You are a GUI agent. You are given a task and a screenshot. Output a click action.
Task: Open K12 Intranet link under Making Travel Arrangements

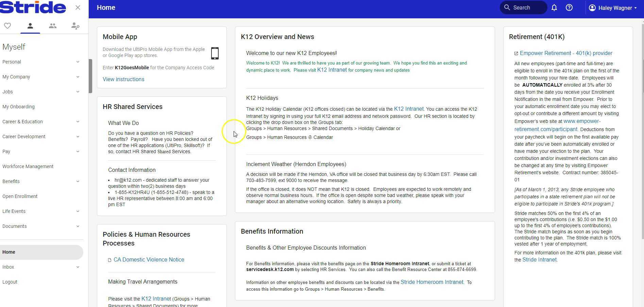coord(156,299)
